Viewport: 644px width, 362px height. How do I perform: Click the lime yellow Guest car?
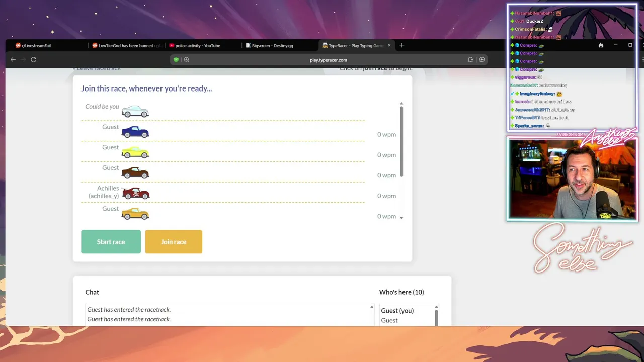click(135, 152)
